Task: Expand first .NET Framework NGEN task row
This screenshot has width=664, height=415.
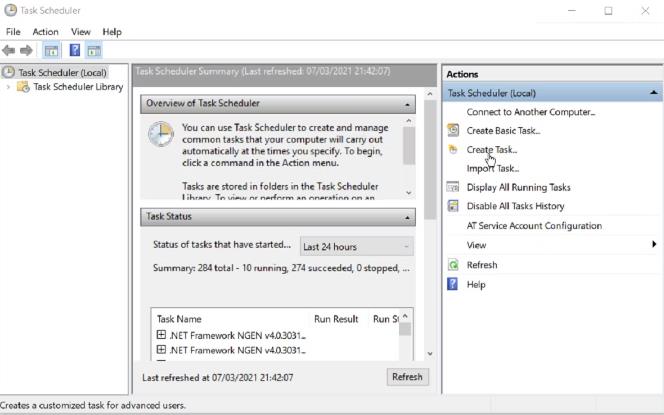Action: coord(161,335)
